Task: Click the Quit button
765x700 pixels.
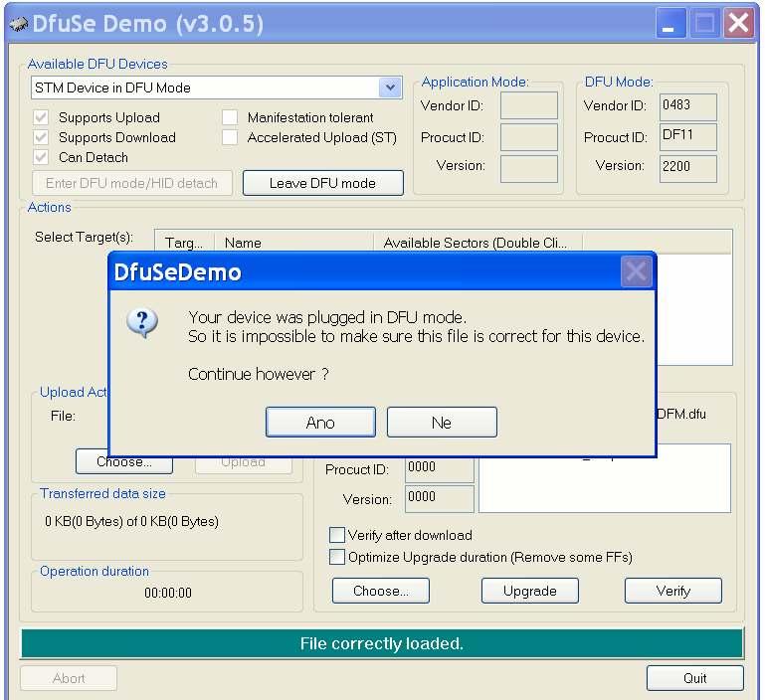Action: pyautogui.click(x=695, y=678)
